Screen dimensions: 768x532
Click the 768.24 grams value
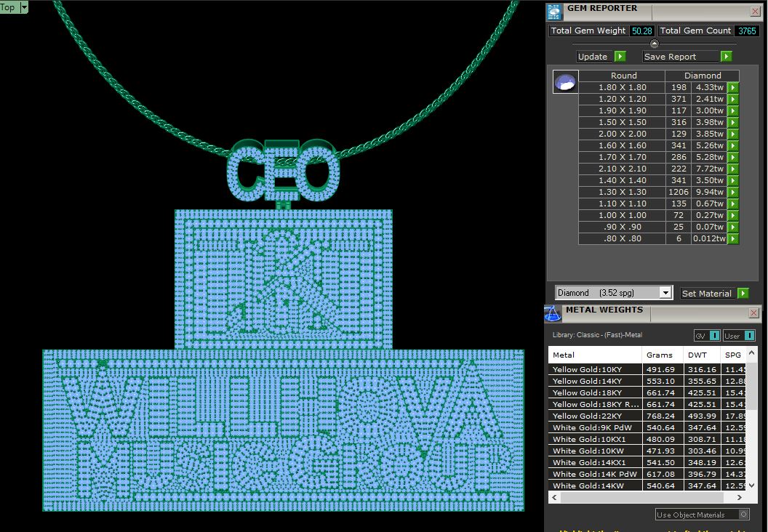coord(661,416)
